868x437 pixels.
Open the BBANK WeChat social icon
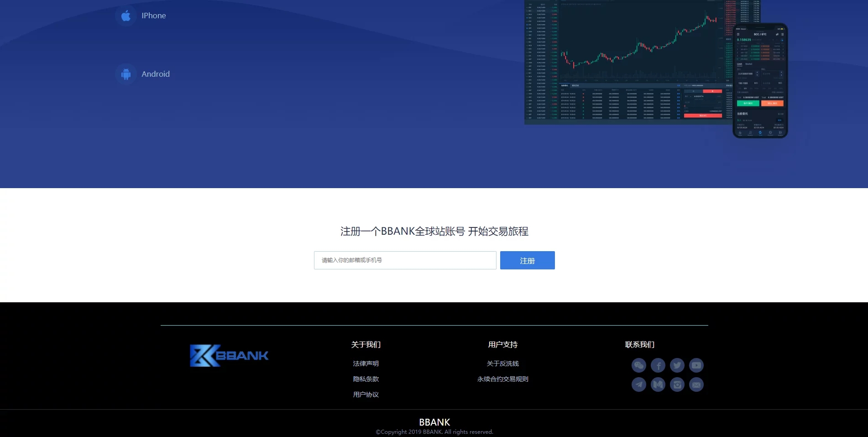point(638,365)
